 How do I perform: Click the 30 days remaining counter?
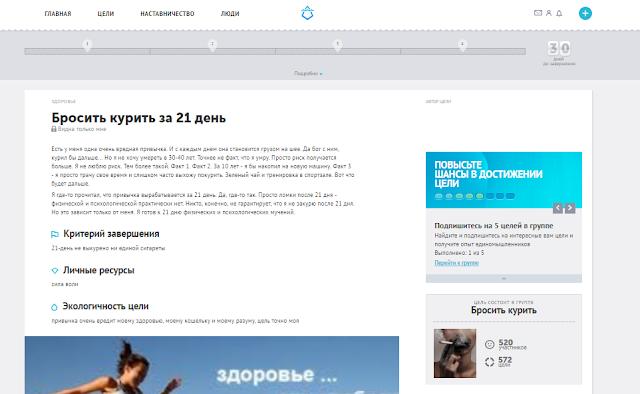559,53
